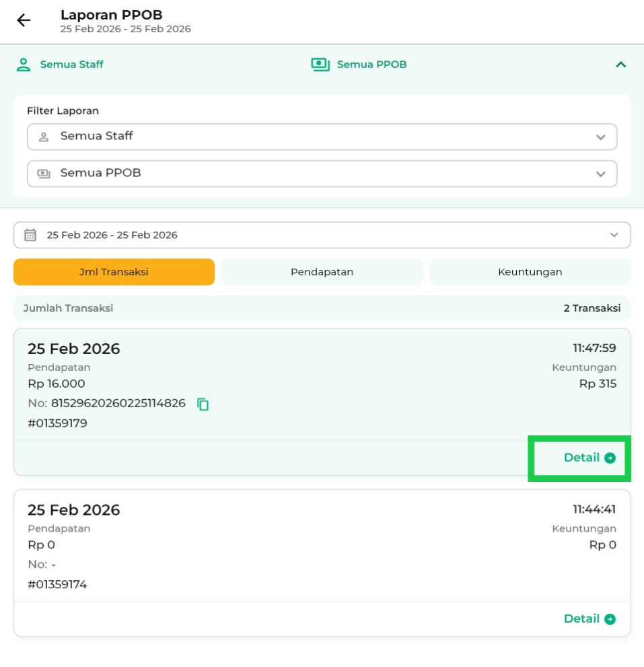Click the calendar icon in the date field
The width and height of the screenshot is (644, 667).
(x=30, y=235)
